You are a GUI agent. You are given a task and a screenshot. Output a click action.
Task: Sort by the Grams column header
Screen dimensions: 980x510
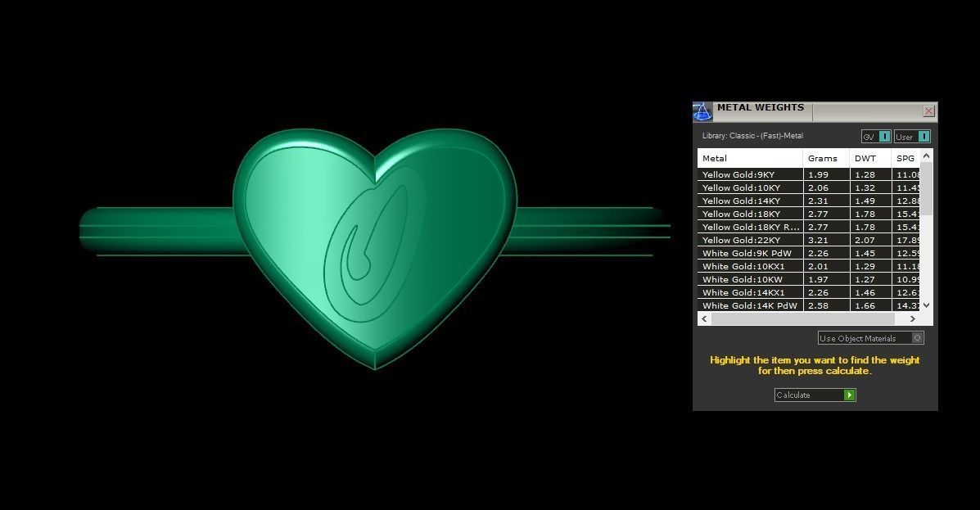pos(826,158)
